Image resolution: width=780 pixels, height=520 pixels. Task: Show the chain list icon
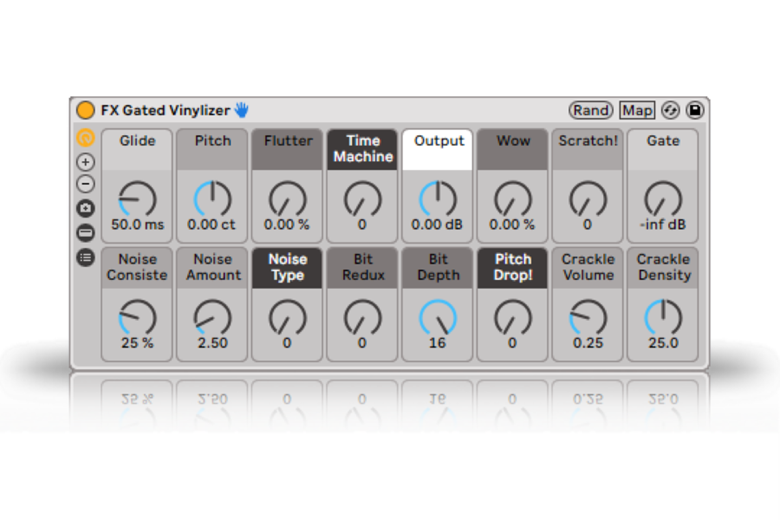[86, 257]
